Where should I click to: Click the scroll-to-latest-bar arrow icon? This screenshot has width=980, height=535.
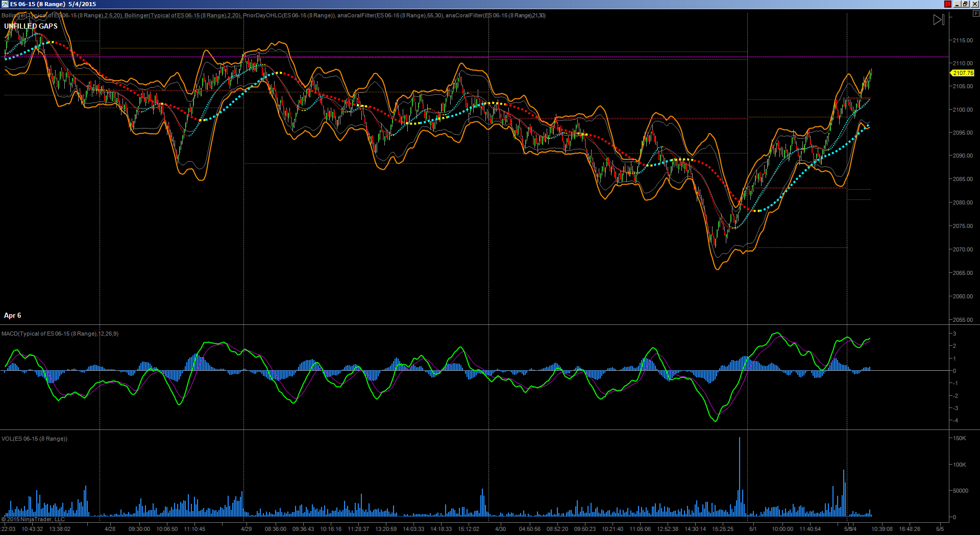pyautogui.click(x=939, y=20)
